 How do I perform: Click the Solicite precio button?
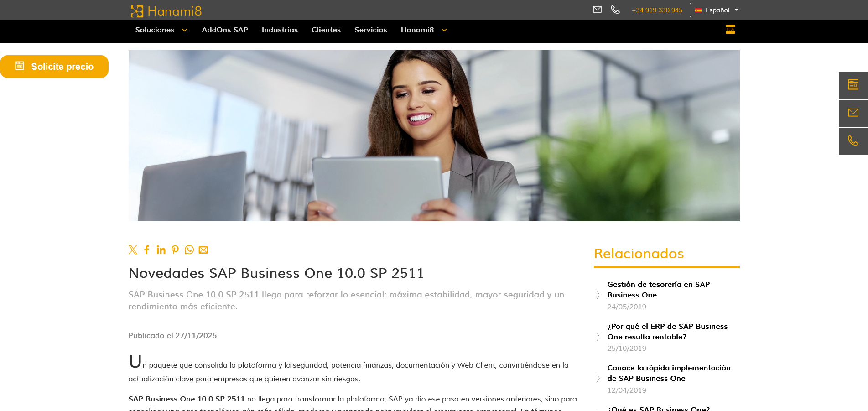coord(54,67)
